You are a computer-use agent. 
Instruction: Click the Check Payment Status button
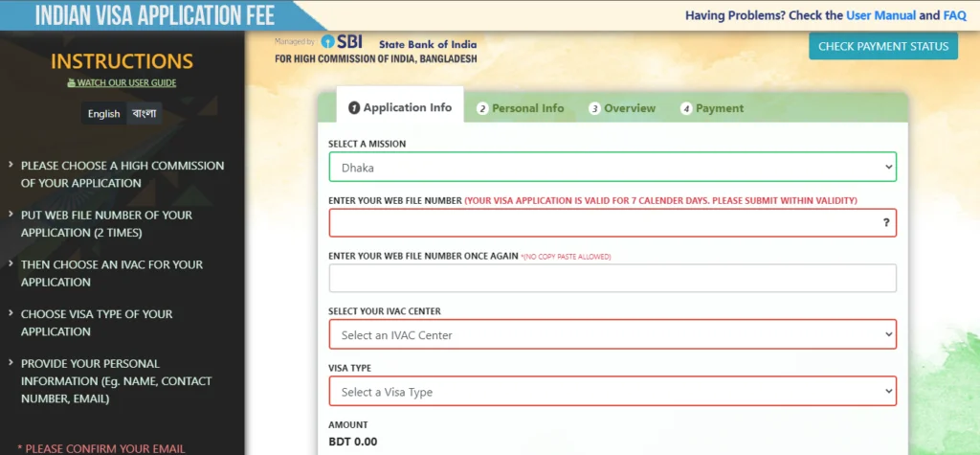(883, 46)
